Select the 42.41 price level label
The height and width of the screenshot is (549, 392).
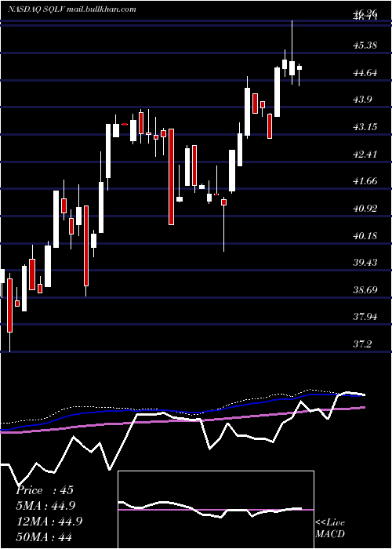tap(366, 154)
